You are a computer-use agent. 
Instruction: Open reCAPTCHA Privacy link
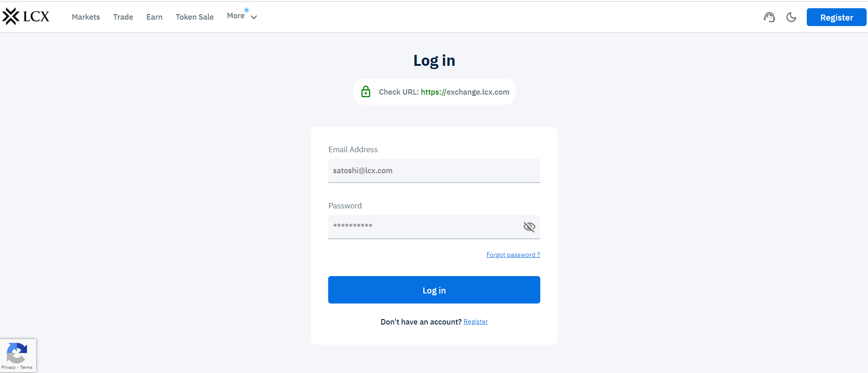point(8,368)
